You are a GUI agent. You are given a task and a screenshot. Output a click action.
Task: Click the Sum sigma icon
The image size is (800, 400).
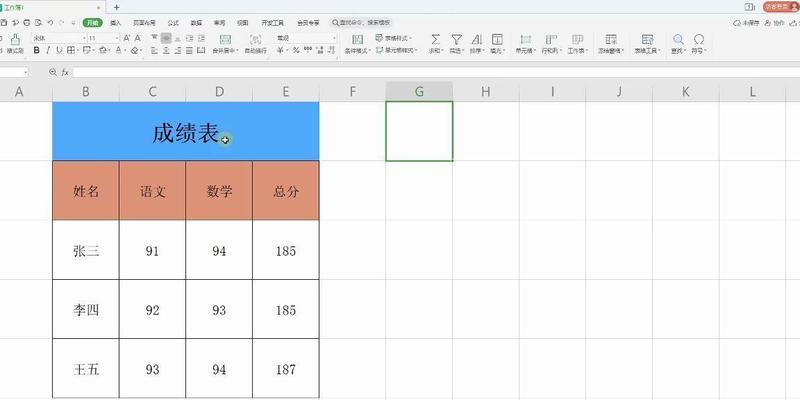(x=436, y=39)
